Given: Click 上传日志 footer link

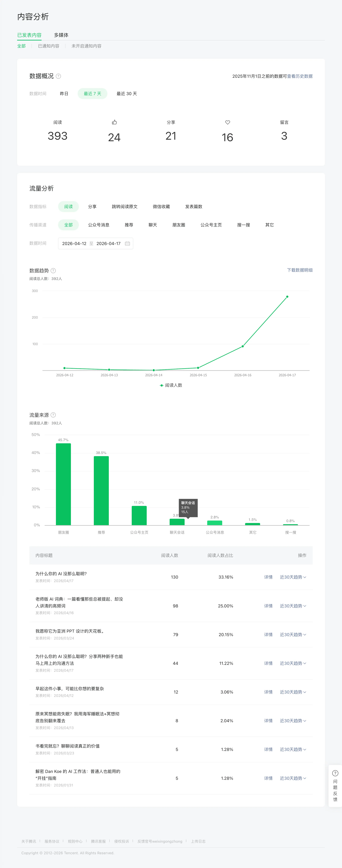Looking at the screenshot, I should 198,841.
